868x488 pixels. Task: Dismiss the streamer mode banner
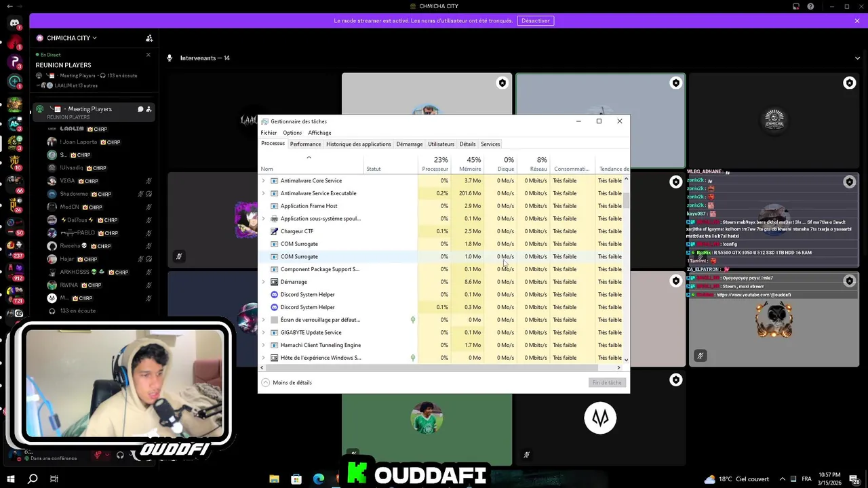pyautogui.click(x=857, y=21)
